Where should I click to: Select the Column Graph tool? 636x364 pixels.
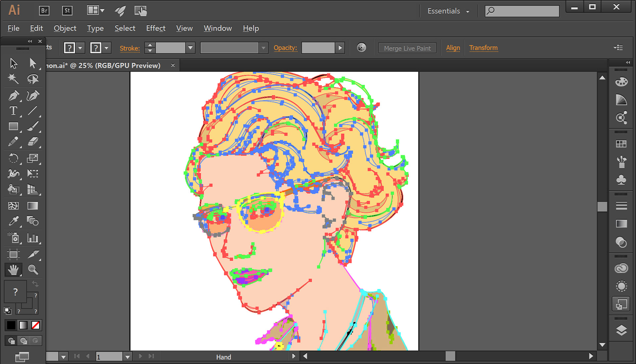[33, 238]
